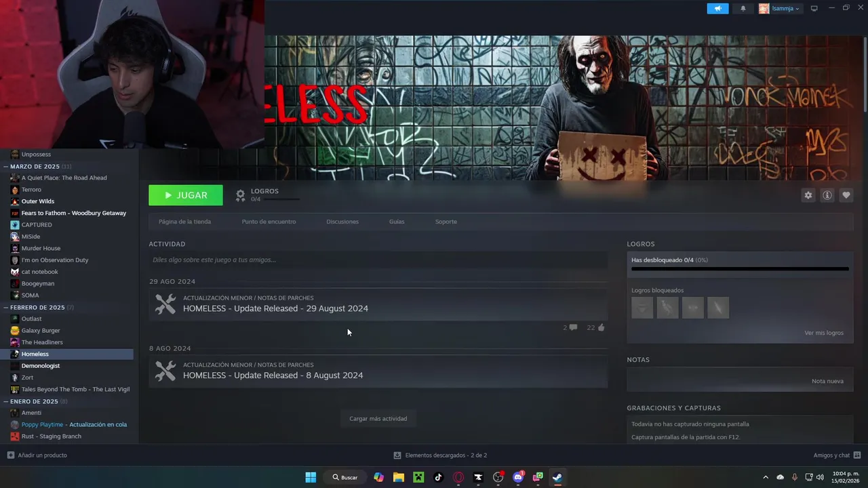Select Rust - Staging Branch

coord(51,436)
